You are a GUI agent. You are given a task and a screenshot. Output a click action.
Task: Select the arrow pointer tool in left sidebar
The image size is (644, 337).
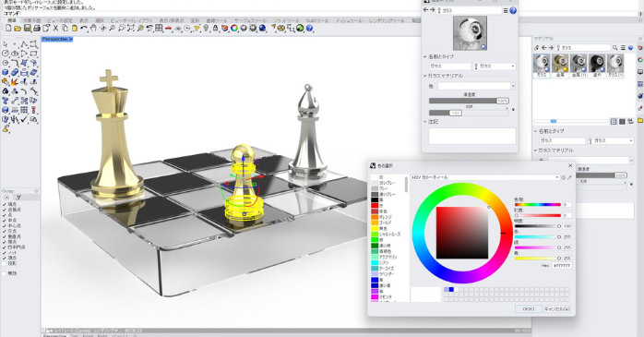tap(6, 44)
